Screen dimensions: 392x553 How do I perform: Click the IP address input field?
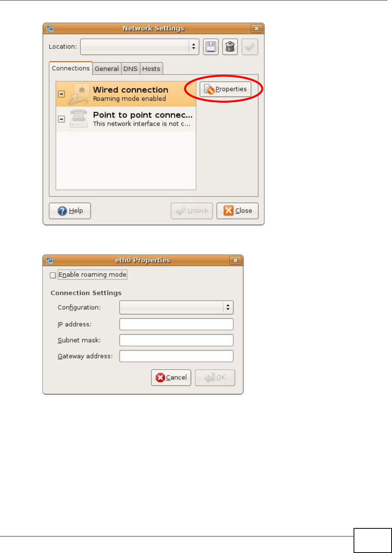176,324
